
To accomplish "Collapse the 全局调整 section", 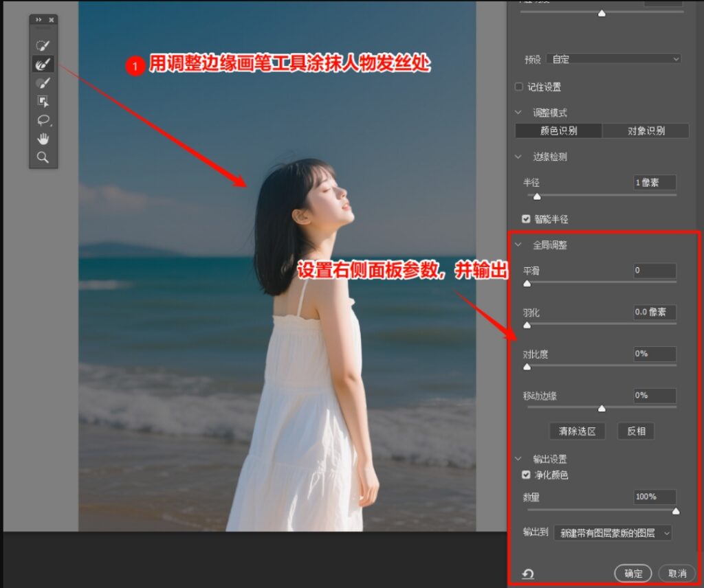I will click(518, 245).
